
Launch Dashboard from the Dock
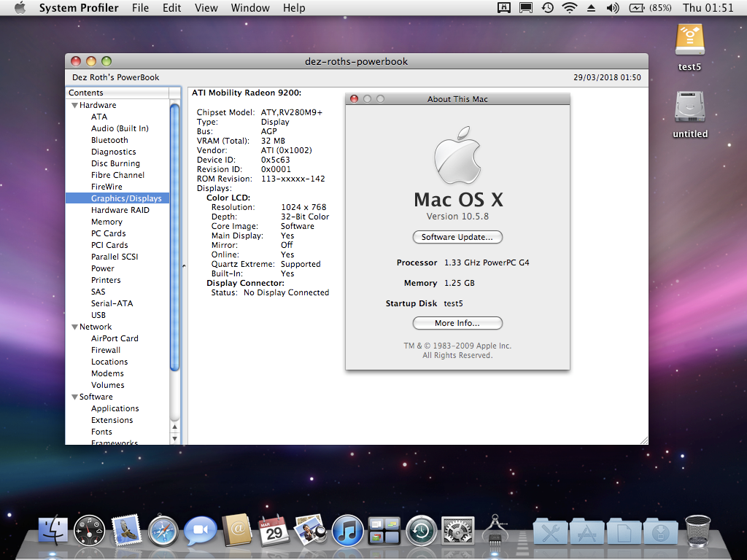pos(89,530)
